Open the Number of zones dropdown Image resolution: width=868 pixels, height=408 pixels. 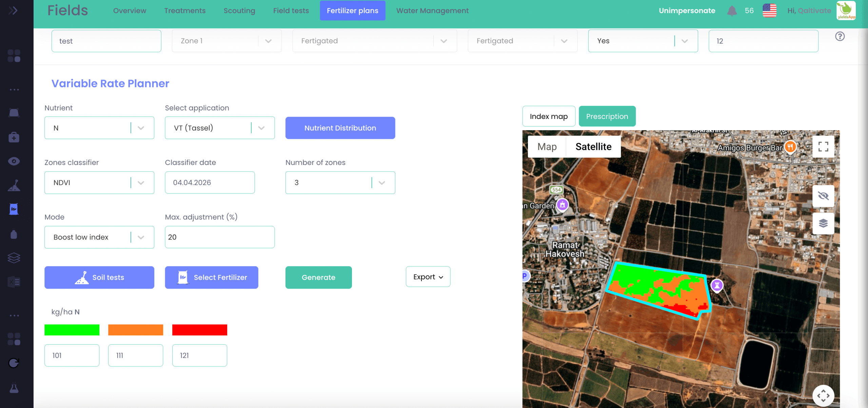coord(340,182)
